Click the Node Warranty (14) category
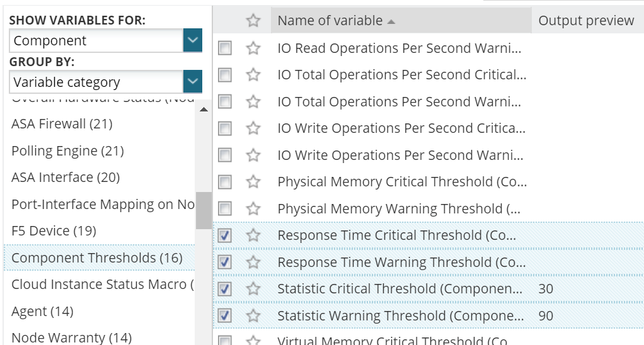Screen dimensions: 644x345 tap(71, 338)
